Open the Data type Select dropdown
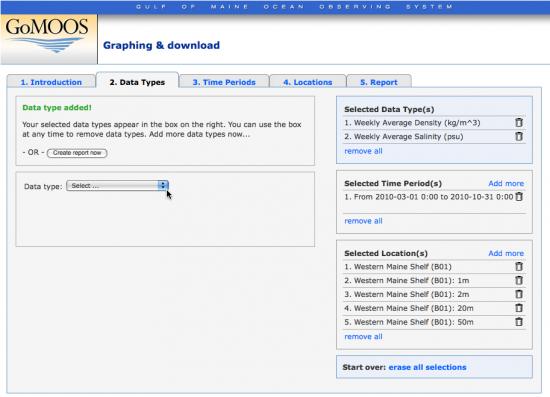550x397 pixels. coord(117,186)
